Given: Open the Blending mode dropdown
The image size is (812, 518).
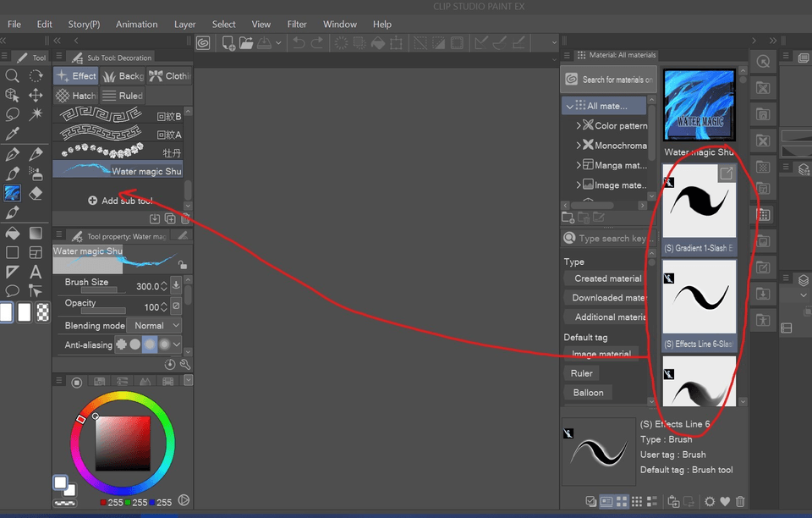Looking at the screenshot, I should click(155, 325).
